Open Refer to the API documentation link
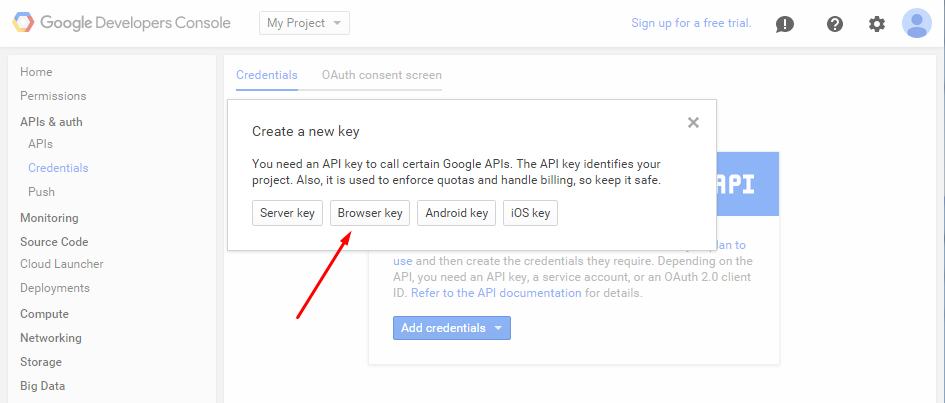This screenshot has height=403, width=945. [x=495, y=293]
